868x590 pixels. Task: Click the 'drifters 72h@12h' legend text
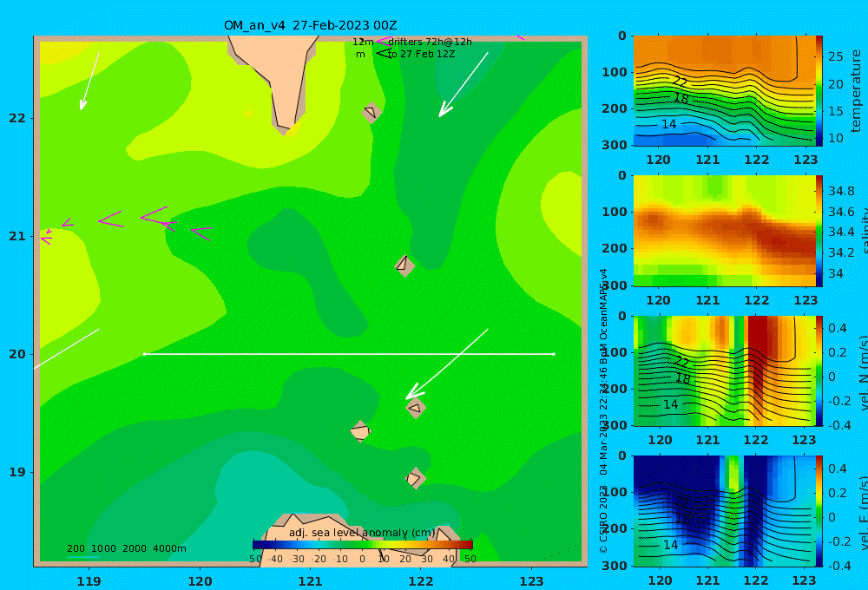(x=430, y=42)
